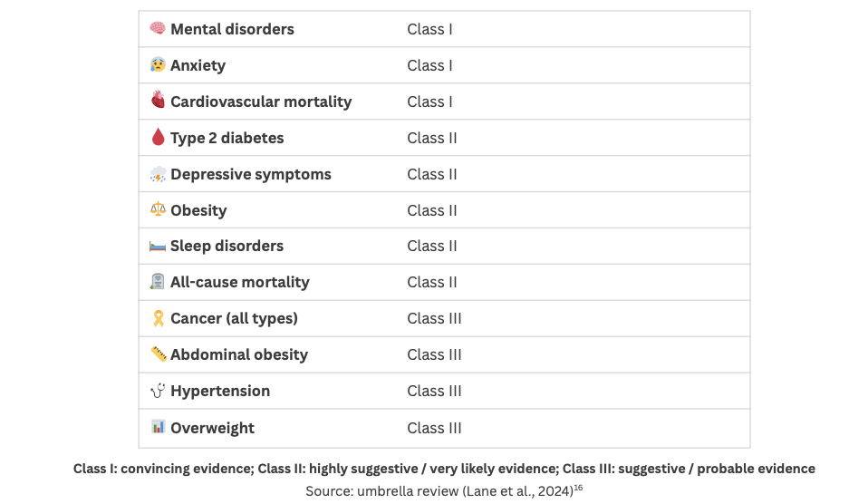Click the Overweight row label text
This screenshot has height=504, width=868.
213,428
